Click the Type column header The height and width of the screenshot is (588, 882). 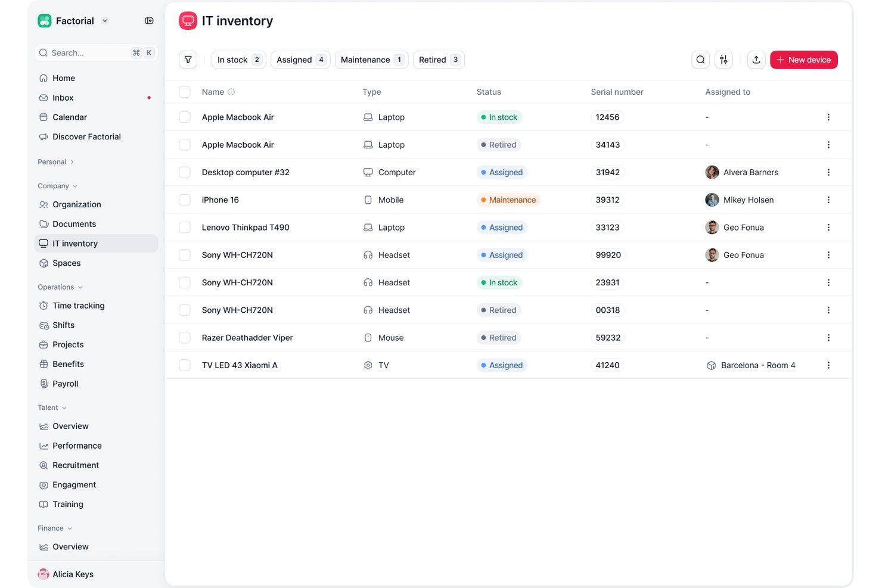tap(371, 92)
